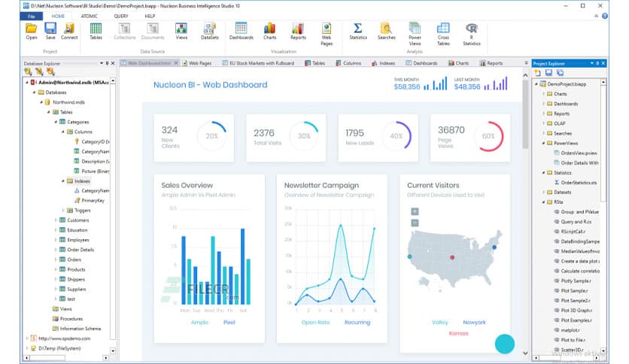629x364 pixels.
Task: Open R Statistics from the ribbon
Action: pyautogui.click(x=472, y=34)
